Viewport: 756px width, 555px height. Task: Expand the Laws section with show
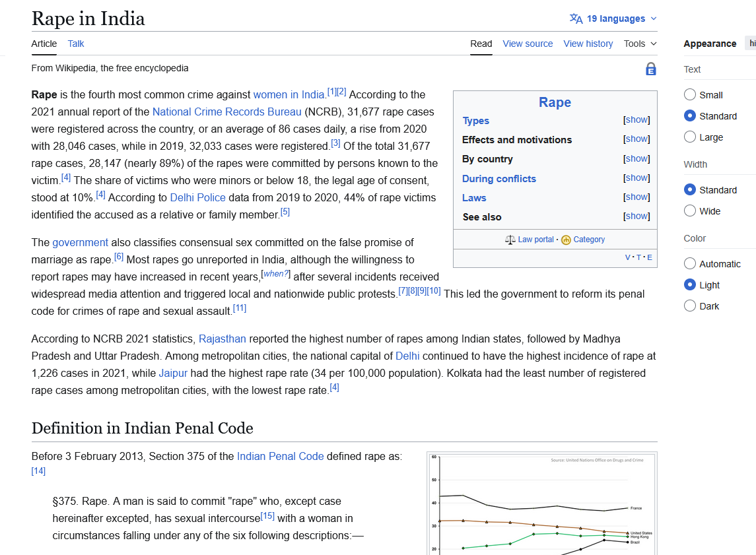pos(636,197)
